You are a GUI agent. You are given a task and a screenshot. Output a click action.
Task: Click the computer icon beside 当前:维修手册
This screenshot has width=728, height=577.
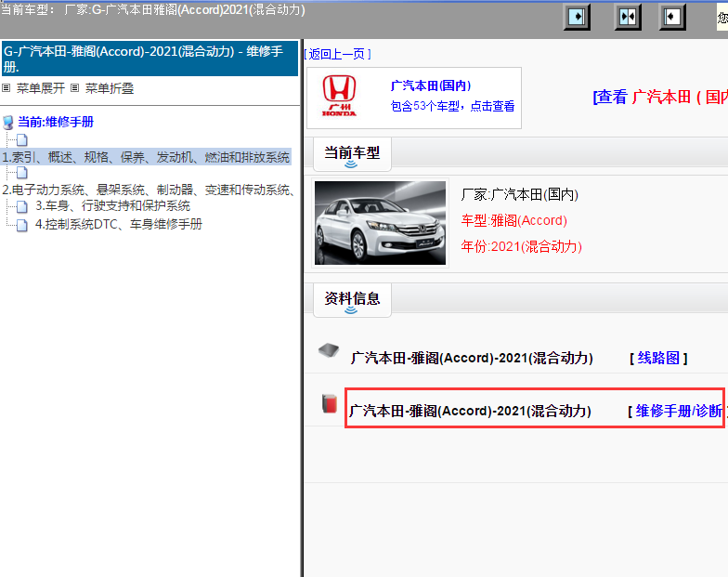pos(8,123)
